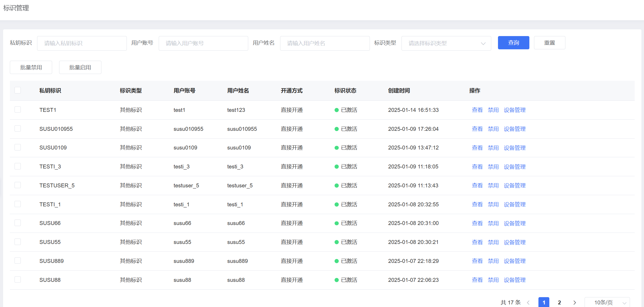This screenshot has width=644, height=307.
Task: Open 设备管理 for SUSU010955 row
Action: click(x=515, y=129)
